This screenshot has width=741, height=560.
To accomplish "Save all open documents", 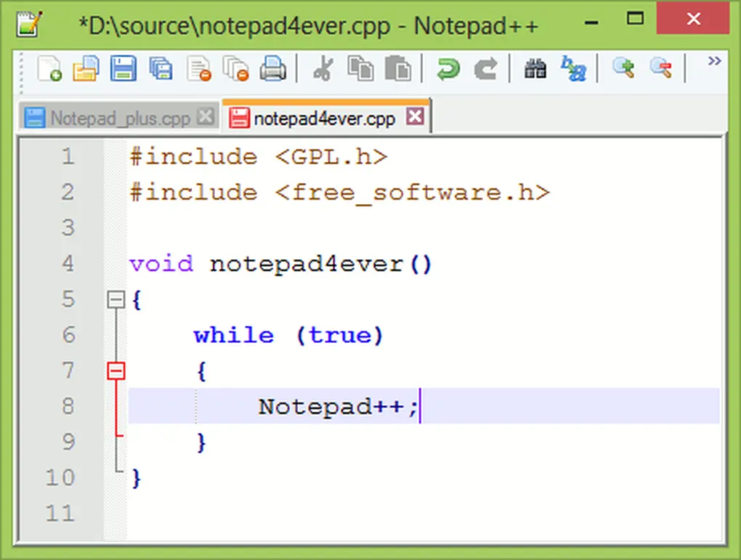I will pyautogui.click(x=160, y=68).
